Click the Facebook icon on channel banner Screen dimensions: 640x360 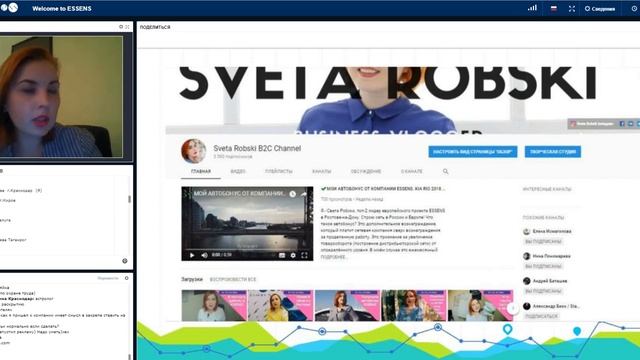(x=622, y=124)
